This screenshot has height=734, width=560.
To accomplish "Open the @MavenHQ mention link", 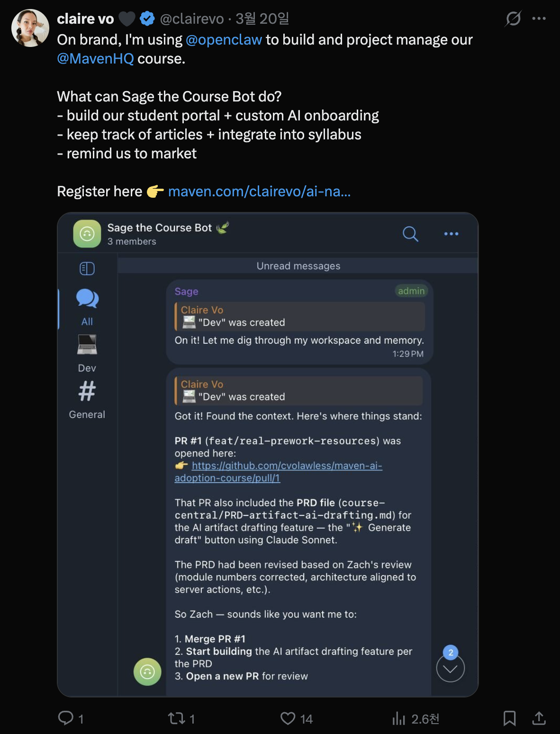I will point(95,59).
